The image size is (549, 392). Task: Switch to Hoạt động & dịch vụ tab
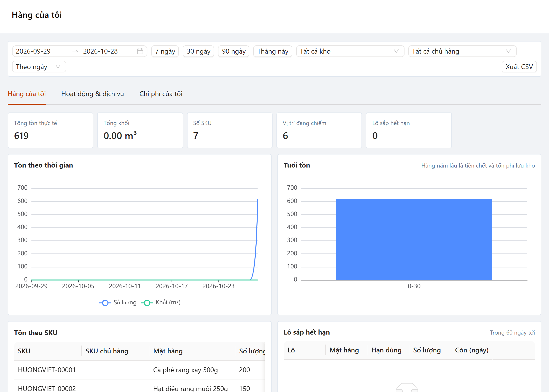point(93,94)
